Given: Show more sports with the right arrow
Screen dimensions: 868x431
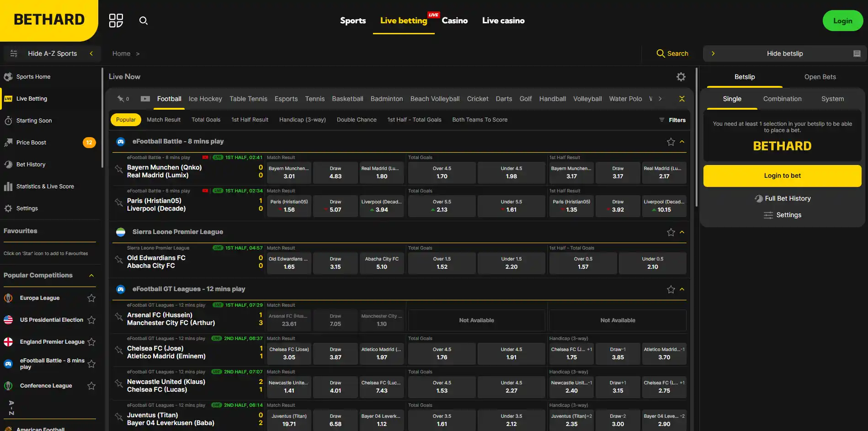Looking at the screenshot, I should tap(660, 99).
